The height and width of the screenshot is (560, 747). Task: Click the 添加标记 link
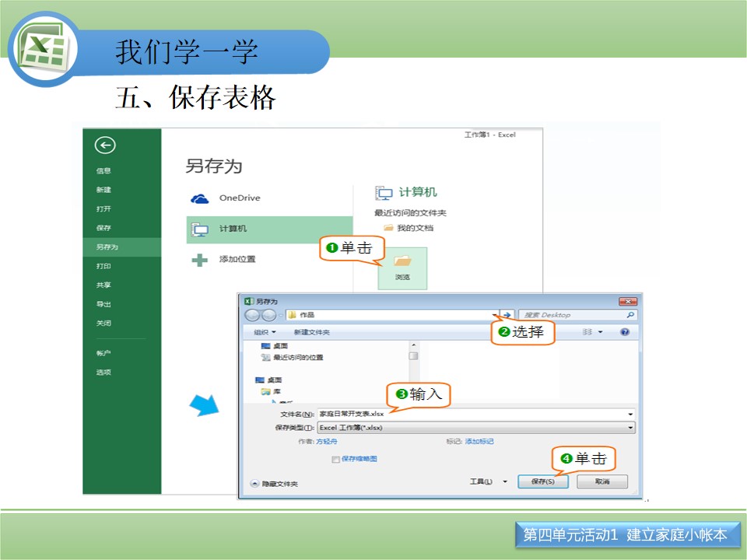(x=479, y=442)
